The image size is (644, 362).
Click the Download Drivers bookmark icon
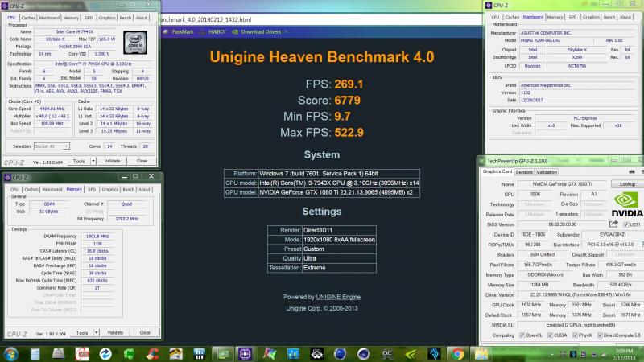point(235,31)
